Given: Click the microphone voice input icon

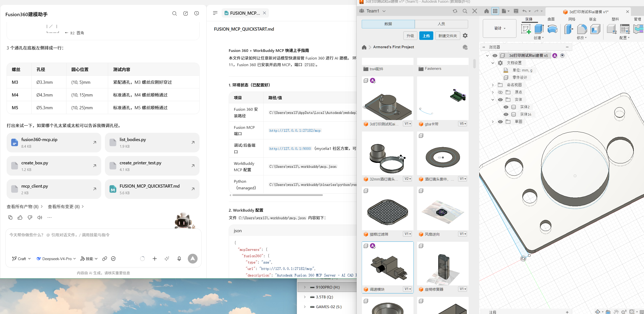Looking at the screenshot, I should point(179,259).
